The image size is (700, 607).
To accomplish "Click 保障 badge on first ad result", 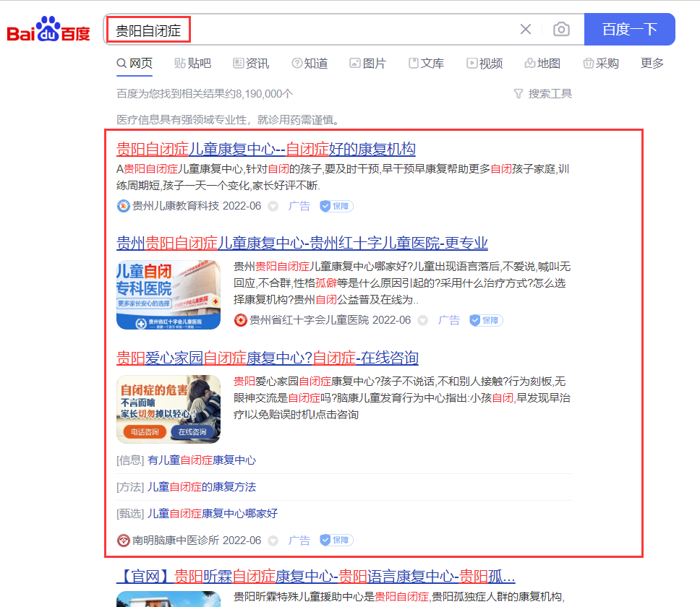I will (336, 206).
